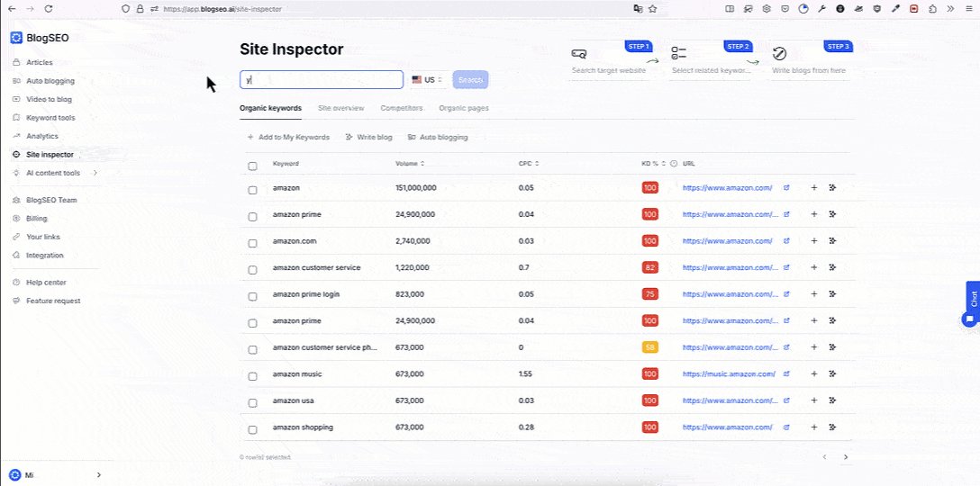This screenshot has width=980, height=486.
Task: Open browser extensions puzzle icon
Action: point(933,9)
